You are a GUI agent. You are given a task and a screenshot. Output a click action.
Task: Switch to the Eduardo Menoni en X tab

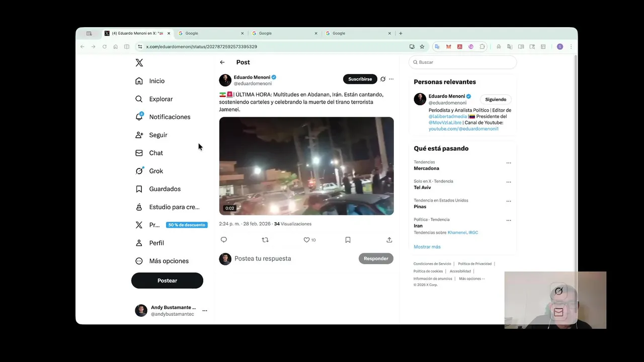click(137, 34)
